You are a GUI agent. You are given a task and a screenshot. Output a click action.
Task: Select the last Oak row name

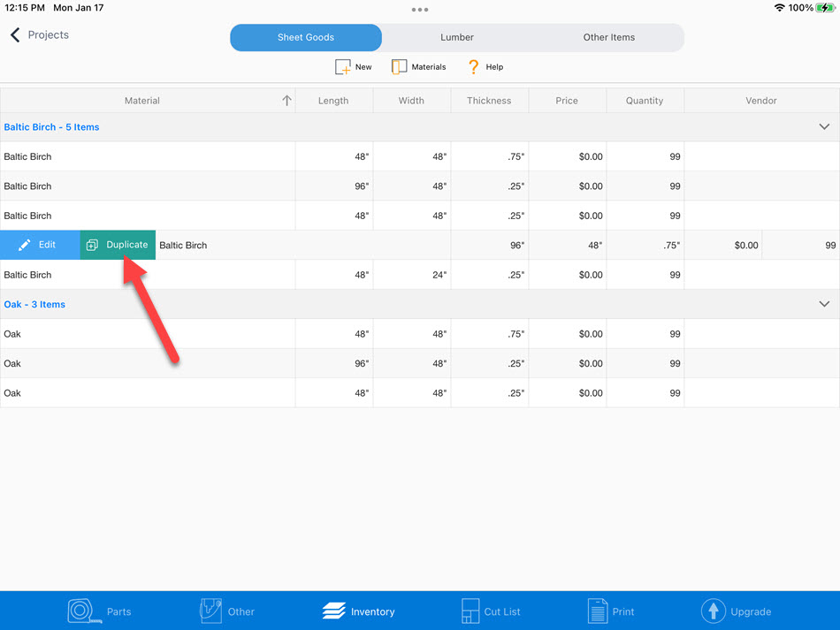(12, 393)
